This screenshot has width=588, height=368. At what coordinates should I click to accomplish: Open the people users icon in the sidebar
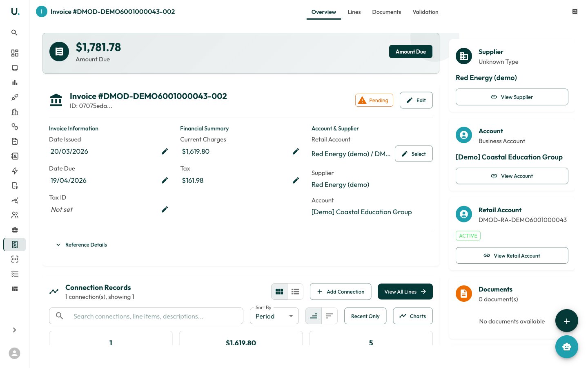(x=15, y=215)
